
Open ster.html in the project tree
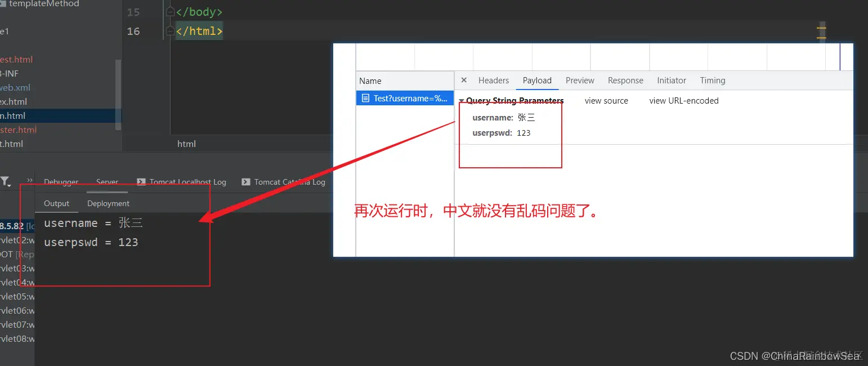pos(19,130)
